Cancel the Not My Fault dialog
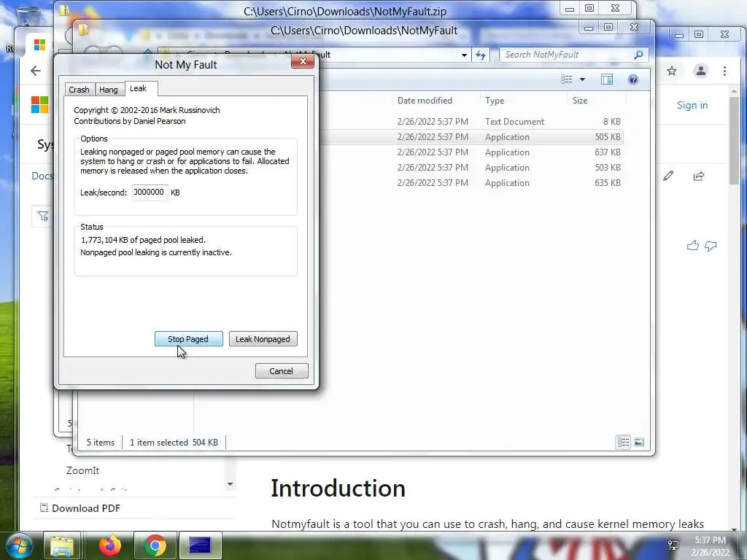 pyautogui.click(x=282, y=371)
